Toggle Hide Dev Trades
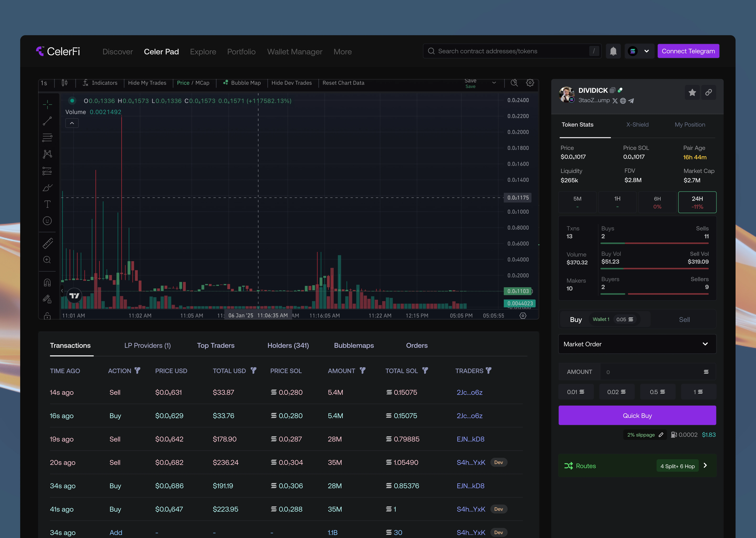The height and width of the screenshot is (538, 756). click(x=292, y=83)
